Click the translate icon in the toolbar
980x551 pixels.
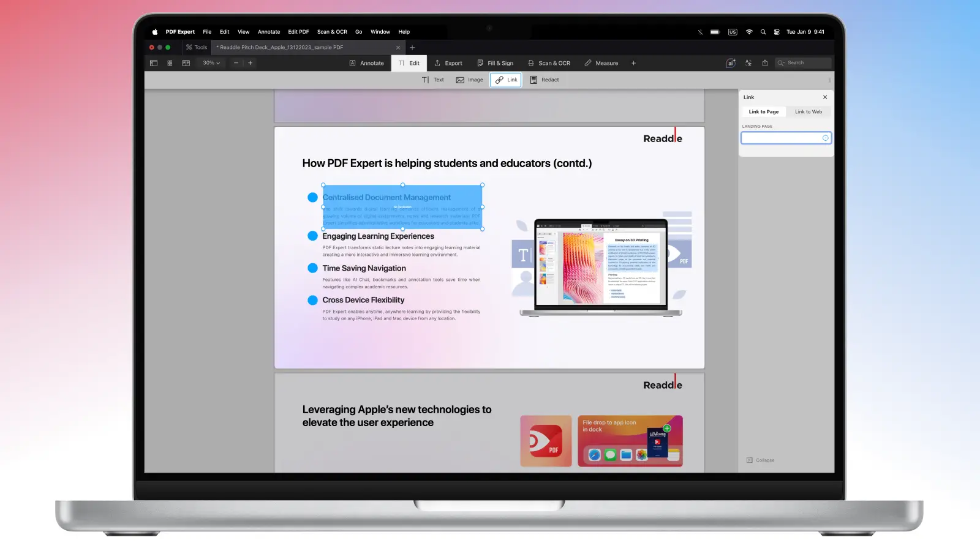tap(748, 63)
